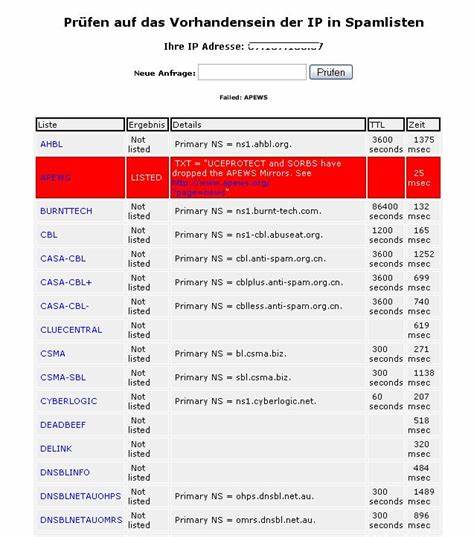Open the CSMA-SBL link
Screen dimensions: 474x537
[x=63, y=377]
